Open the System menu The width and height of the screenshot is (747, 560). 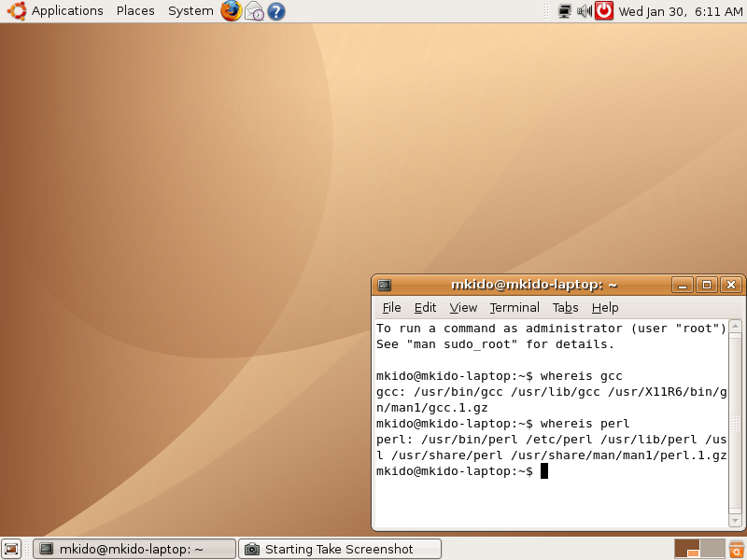coord(190,10)
